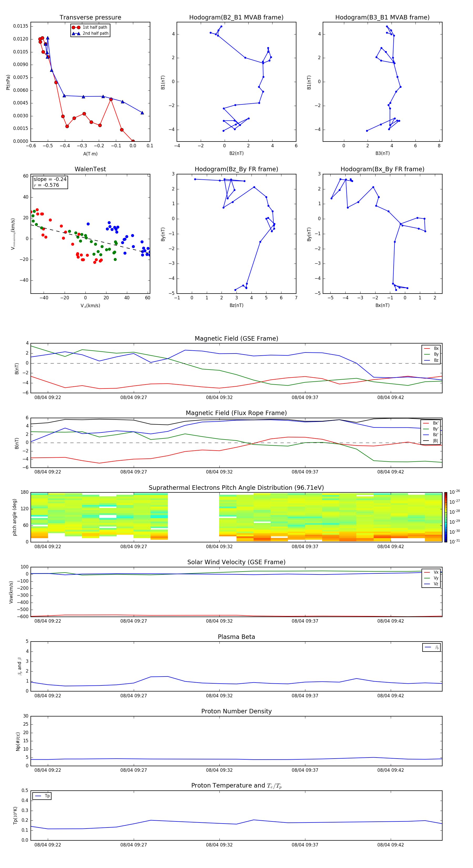Click 'Hodogram(Bz_By FR frame)' title
This screenshot has height=868, width=473.
tap(236, 169)
